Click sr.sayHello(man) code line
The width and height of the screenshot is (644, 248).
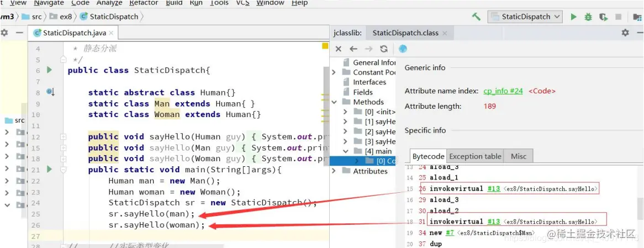click(x=151, y=214)
